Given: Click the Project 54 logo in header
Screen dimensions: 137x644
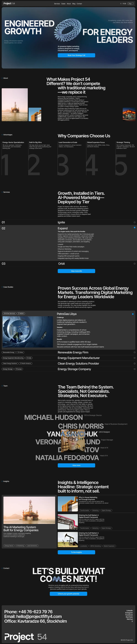Looking at the screenshot, I should point(9,4).
